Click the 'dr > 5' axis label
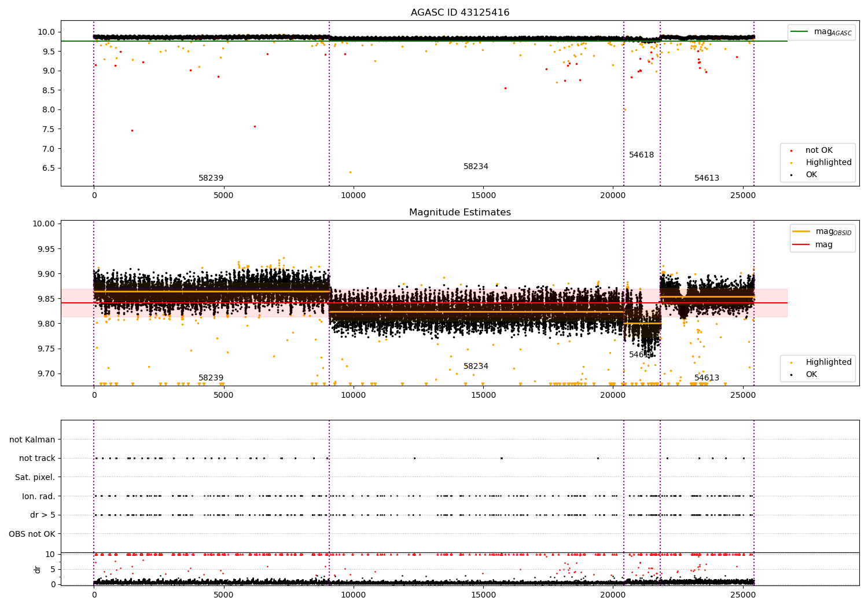Screen dimensions: 868x608 (x=43, y=515)
